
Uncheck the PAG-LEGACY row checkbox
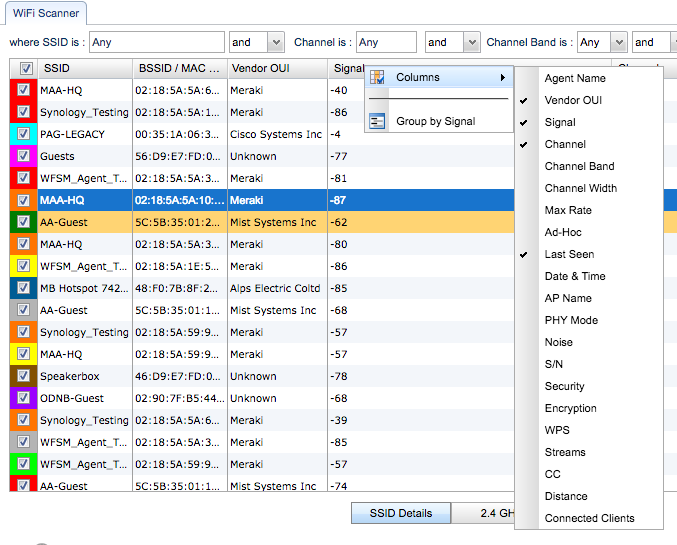click(x=23, y=133)
